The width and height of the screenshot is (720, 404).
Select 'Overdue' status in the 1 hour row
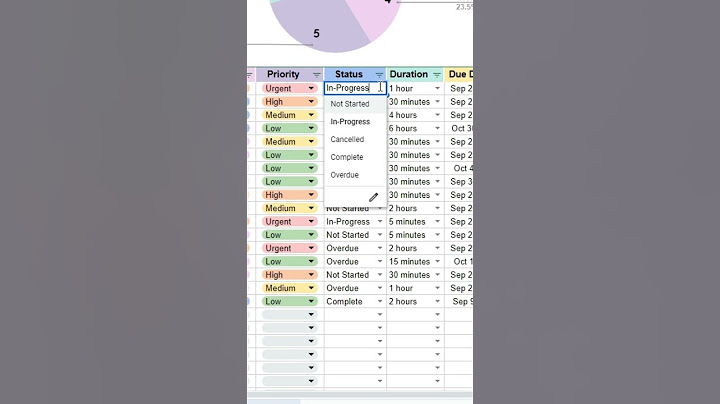click(x=355, y=288)
